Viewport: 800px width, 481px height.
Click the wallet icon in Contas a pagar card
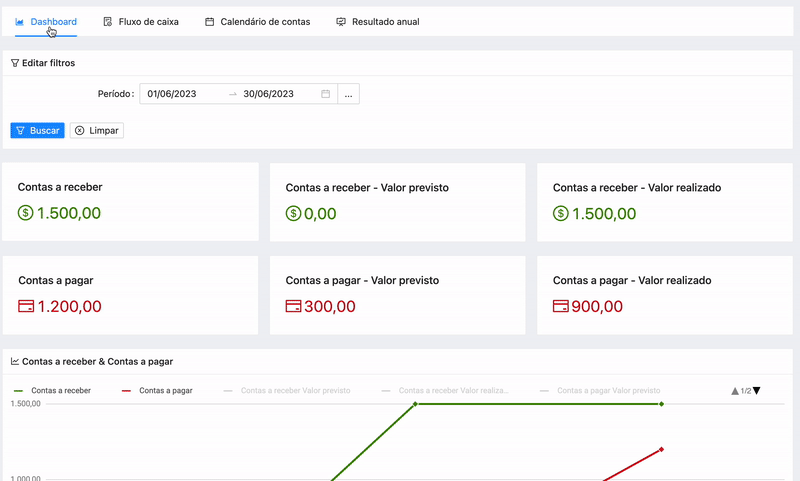click(x=26, y=306)
